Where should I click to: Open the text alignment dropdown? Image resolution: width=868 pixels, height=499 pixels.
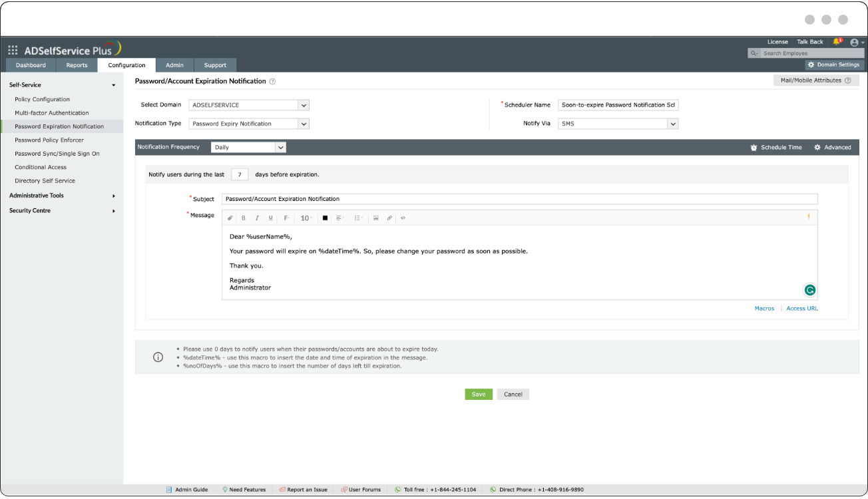click(339, 218)
